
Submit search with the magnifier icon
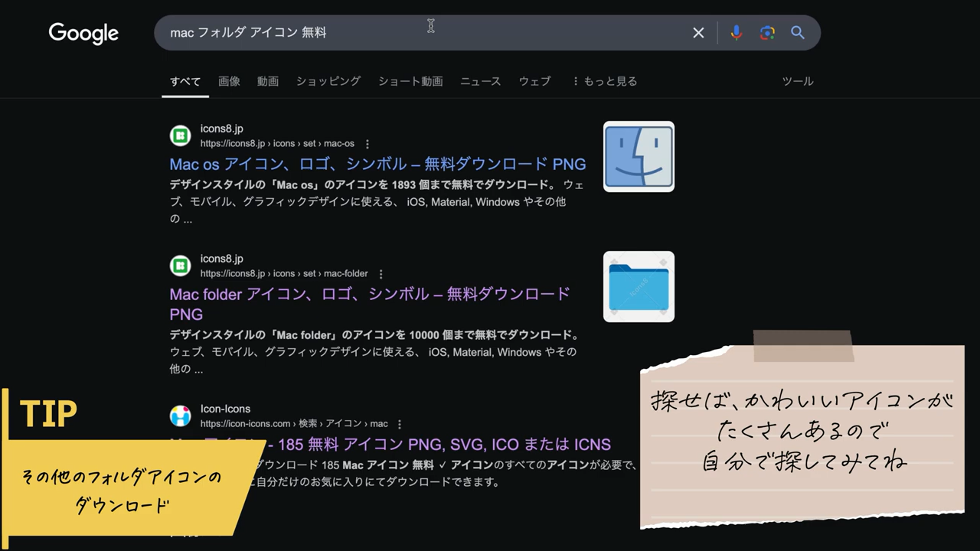tap(798, 33)
